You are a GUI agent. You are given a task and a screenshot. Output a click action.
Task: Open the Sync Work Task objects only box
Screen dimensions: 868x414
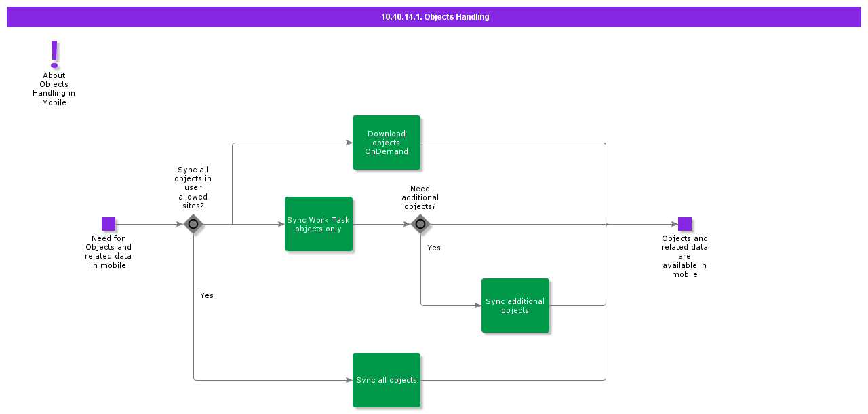[319, 224]
